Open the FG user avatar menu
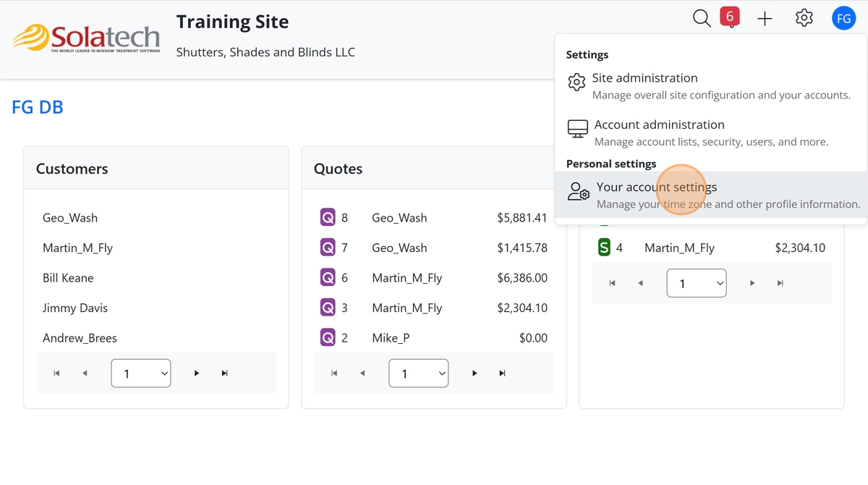The width and height of the screenshot is (868, 485). click(843, 19)
